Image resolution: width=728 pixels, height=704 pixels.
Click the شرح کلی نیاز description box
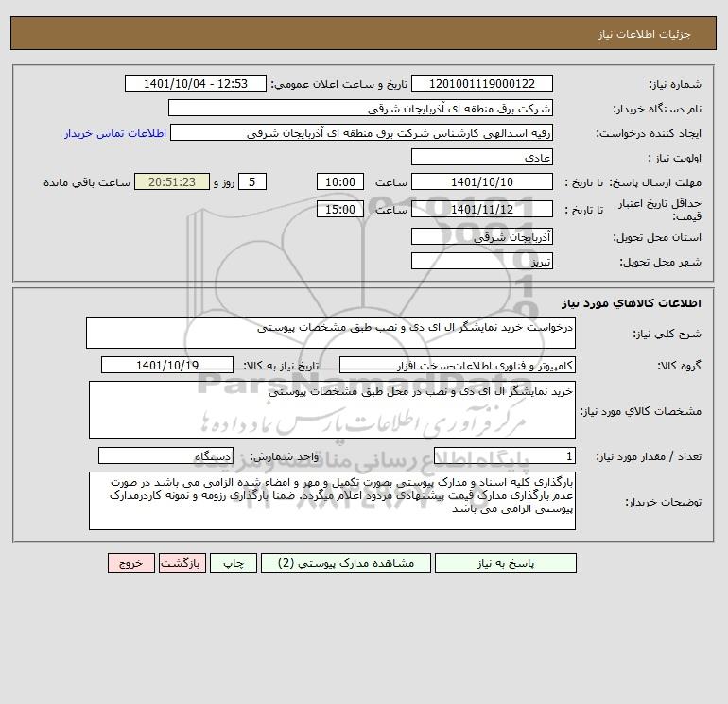[331, 333]
